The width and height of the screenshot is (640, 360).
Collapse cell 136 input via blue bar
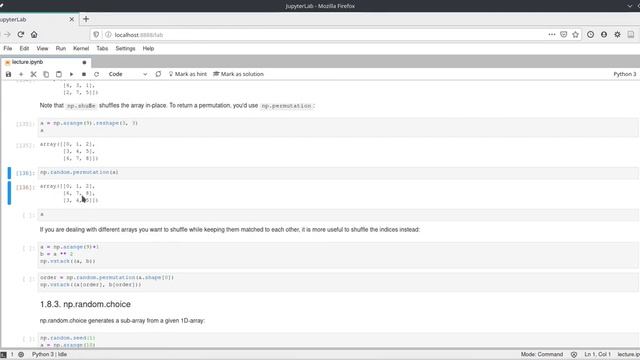9,173
